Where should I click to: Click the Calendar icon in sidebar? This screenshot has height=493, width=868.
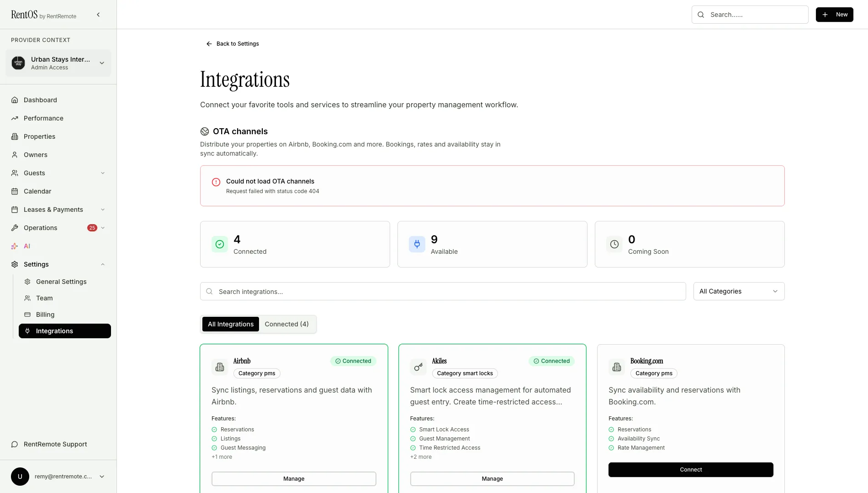coord(15,191)
